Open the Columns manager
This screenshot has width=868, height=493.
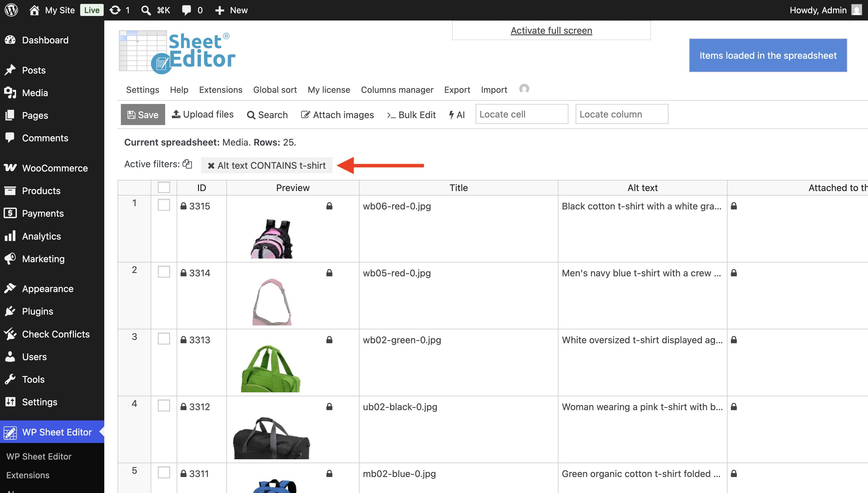click(x=397, y=90)
